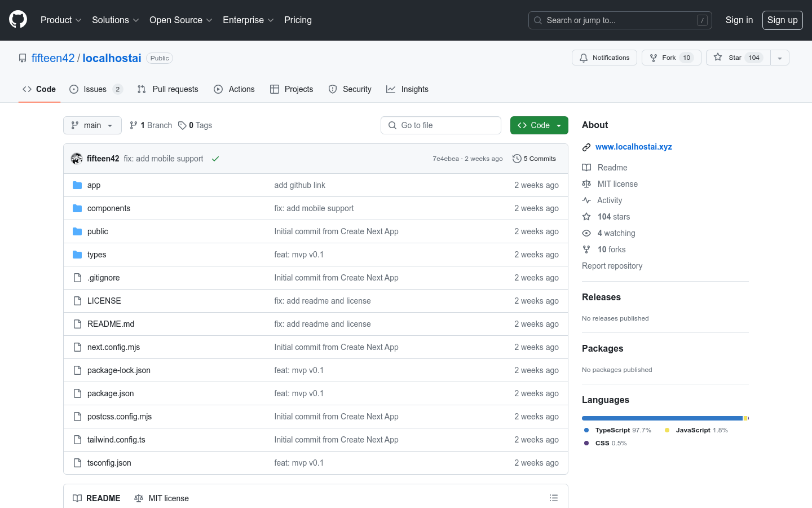Open README outline list icon
812x508 pixels.
[x=554, y=498]
